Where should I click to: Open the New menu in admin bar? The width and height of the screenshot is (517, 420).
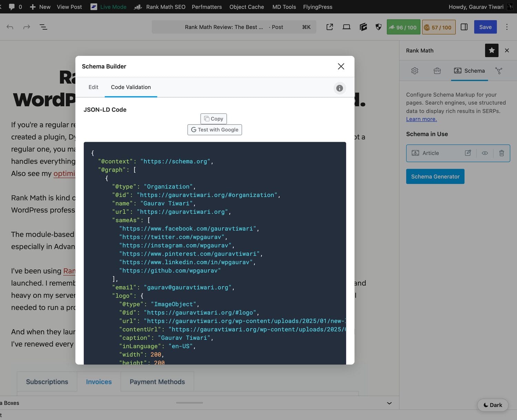[x=40, y=7]
